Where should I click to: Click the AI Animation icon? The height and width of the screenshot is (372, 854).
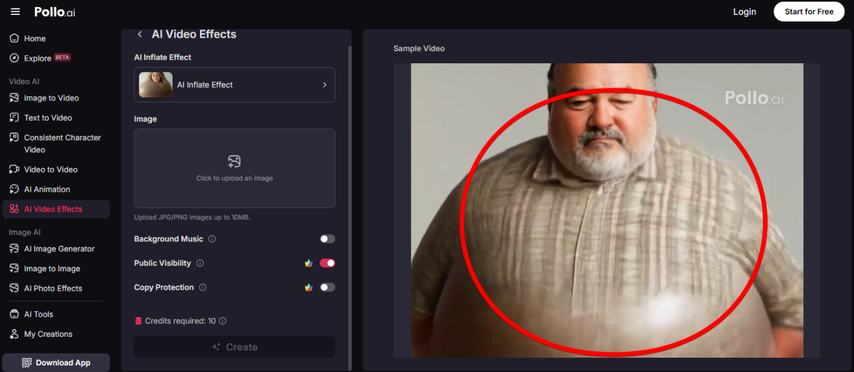(14, 190)
